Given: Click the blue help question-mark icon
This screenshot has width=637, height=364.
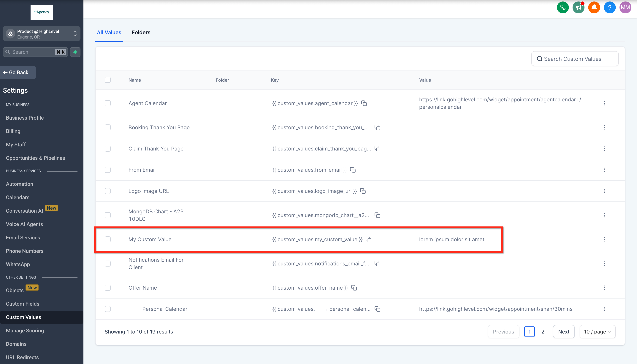Looking at the screenshot, I should pyautogui.click(x=609, y=7).
